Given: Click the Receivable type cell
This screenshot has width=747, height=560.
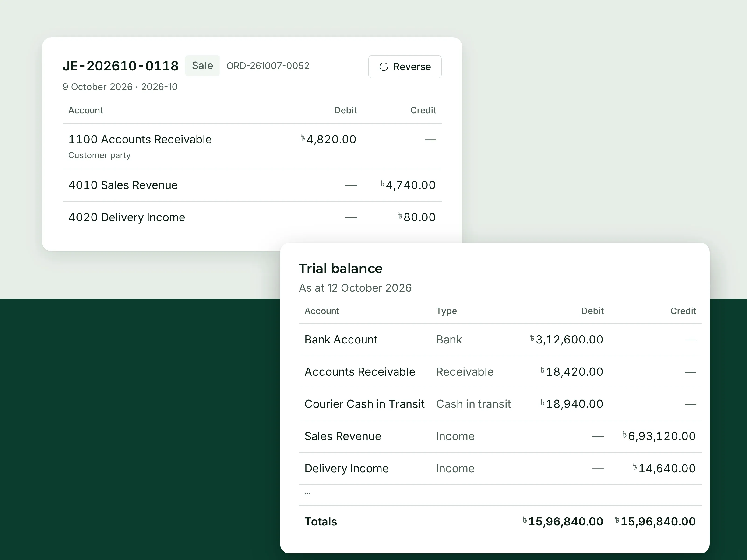Looking at the screenshot, I should click(465, 372).
